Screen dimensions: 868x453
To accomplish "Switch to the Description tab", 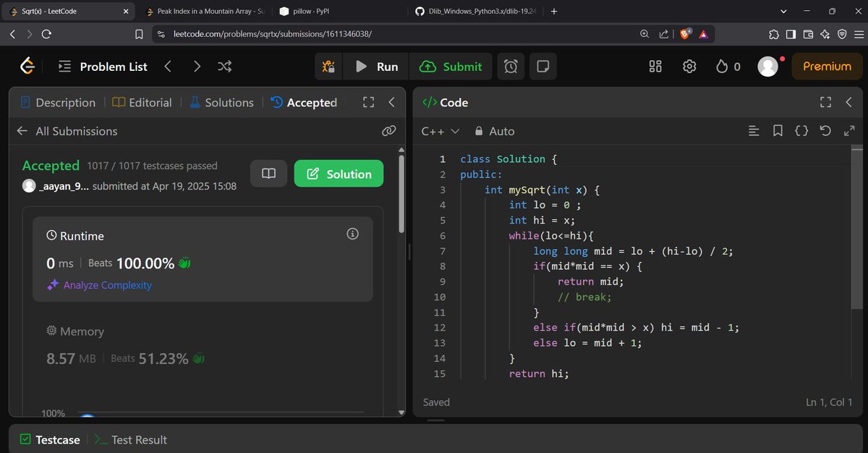I will pos(58,103).
